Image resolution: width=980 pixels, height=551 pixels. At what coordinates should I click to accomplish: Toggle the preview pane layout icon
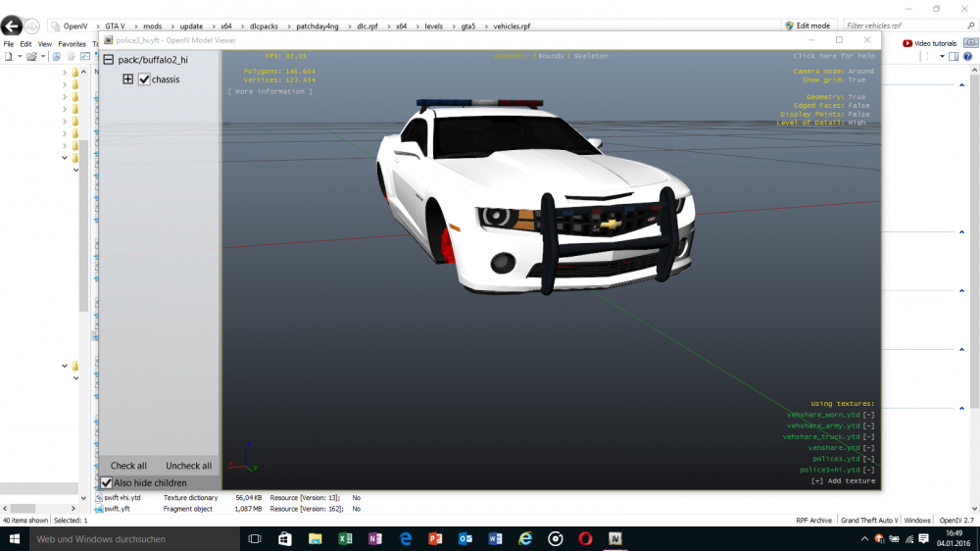pyautogui.click(x=954, y=56)
